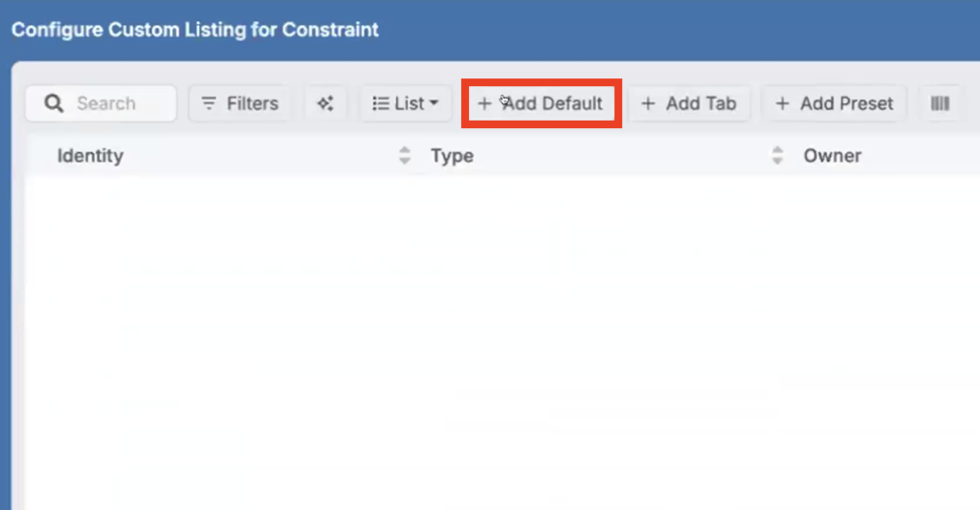Screen dimensions: 980x510
Task: Click the bulleted list icon beside List
Action: 381,103
